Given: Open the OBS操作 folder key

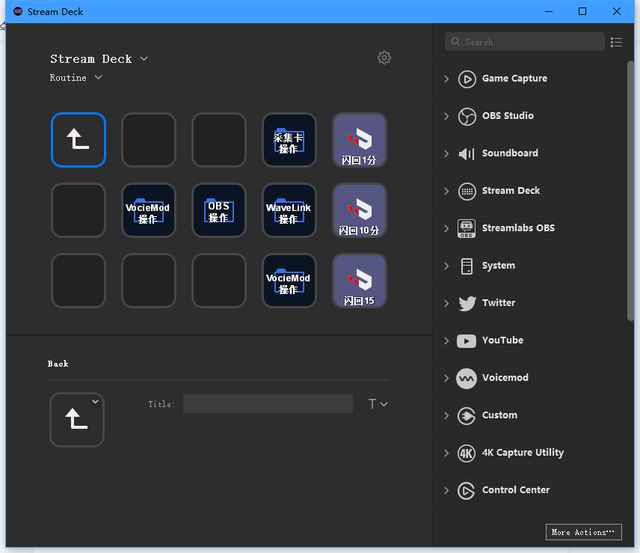Looking at the screenshot, I should pyautogui.click(x=219, y=210).
